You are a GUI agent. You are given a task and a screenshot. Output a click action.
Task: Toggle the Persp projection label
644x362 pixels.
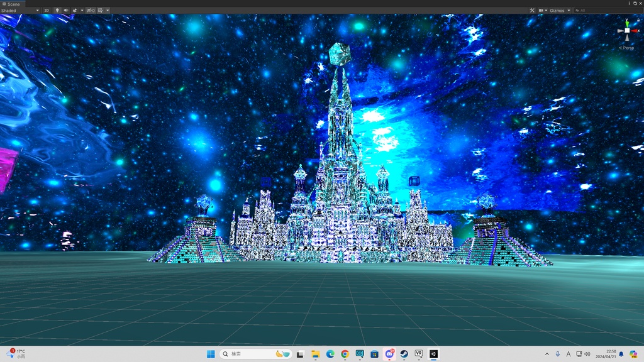point(626,48)
